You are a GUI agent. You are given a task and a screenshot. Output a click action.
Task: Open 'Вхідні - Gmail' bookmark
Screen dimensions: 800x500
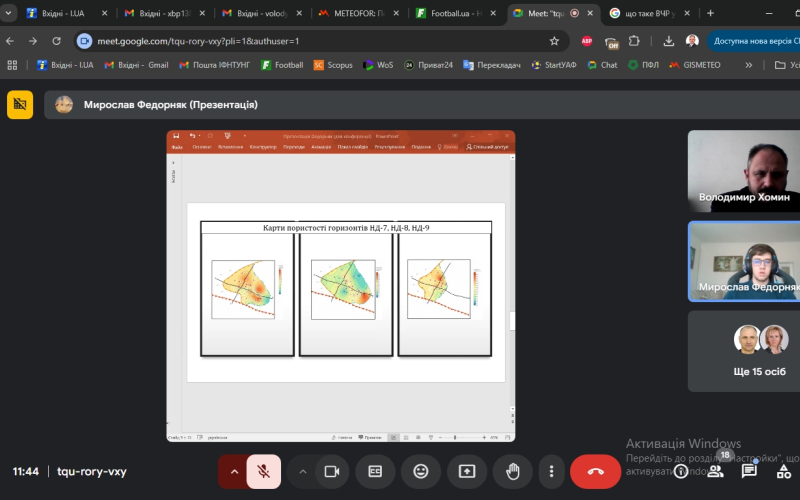(x=136, y=65)
